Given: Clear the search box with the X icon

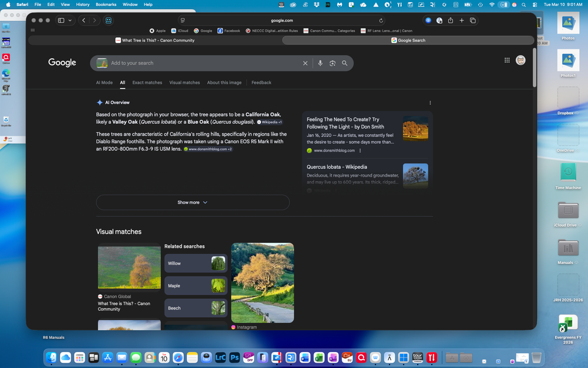Looking at the screenshot, I should pos(305,63).
